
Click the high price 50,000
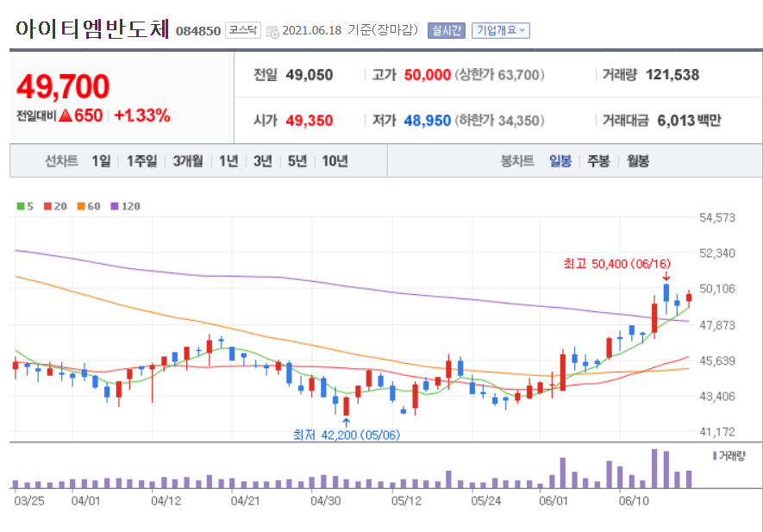click(x=428, y=75)
